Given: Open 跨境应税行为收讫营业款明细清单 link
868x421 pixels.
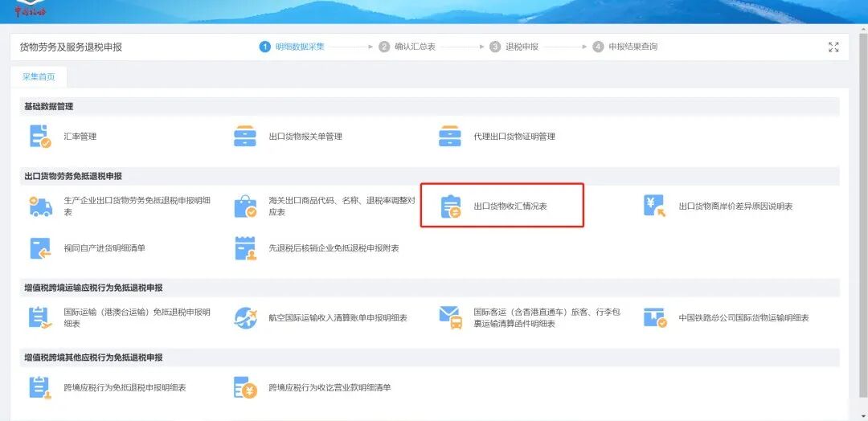Looking at the screenshot, I should coord(330,388).
